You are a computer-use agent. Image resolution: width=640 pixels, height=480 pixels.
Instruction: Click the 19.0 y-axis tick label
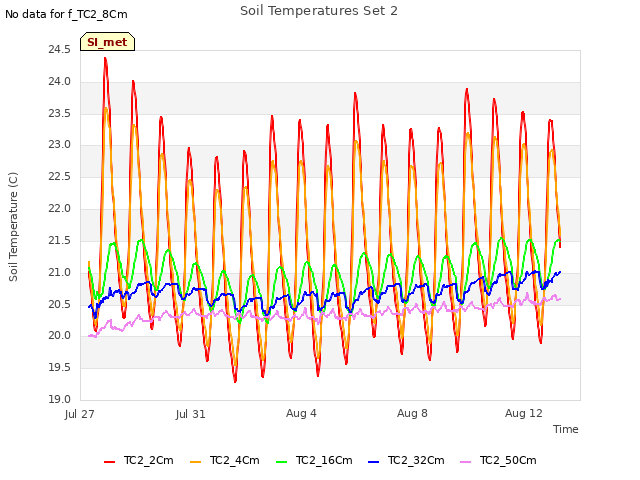60,399
